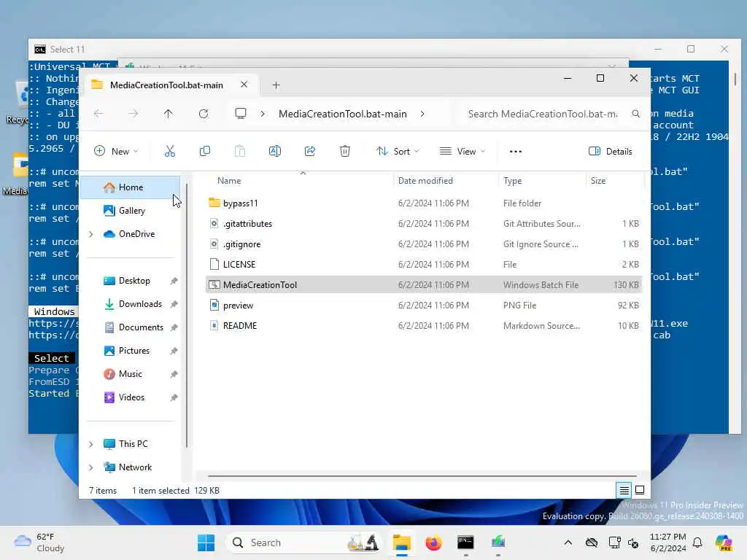The width and height of the screenshot is (747, 560).
Task: Open the Windows Start menu
Action: pos(206,542)
